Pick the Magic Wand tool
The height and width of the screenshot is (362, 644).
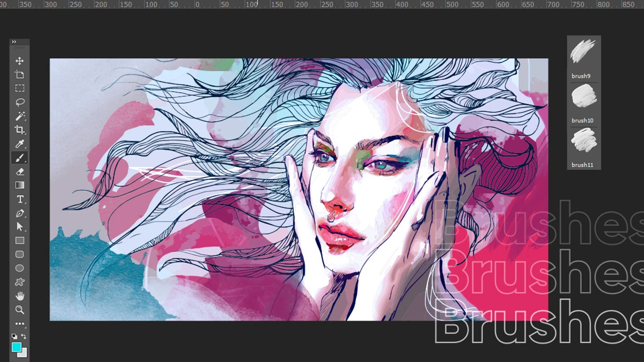(x=20, y=116)
